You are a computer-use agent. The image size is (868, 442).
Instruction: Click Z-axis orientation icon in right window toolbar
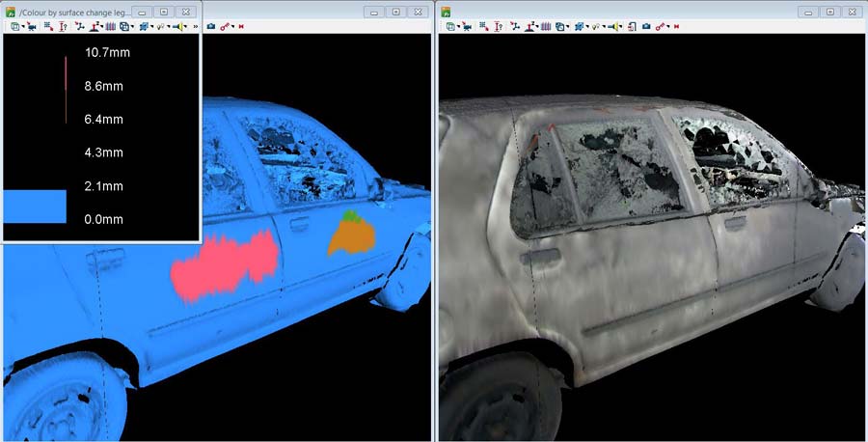coord(530,27)
